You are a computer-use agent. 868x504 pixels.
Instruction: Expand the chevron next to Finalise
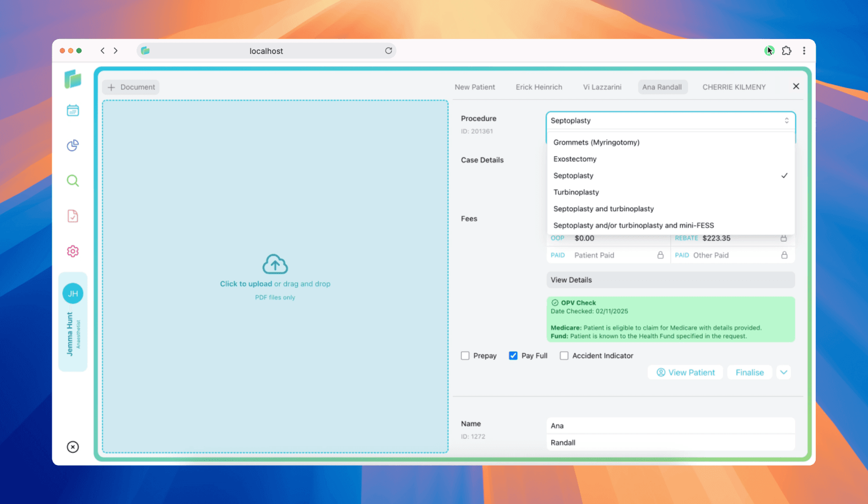tap(783, 372)
